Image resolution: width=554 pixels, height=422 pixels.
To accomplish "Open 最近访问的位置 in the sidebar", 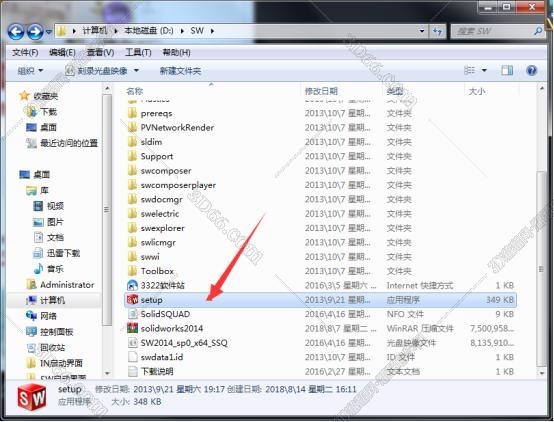I will tap(69, 143).
